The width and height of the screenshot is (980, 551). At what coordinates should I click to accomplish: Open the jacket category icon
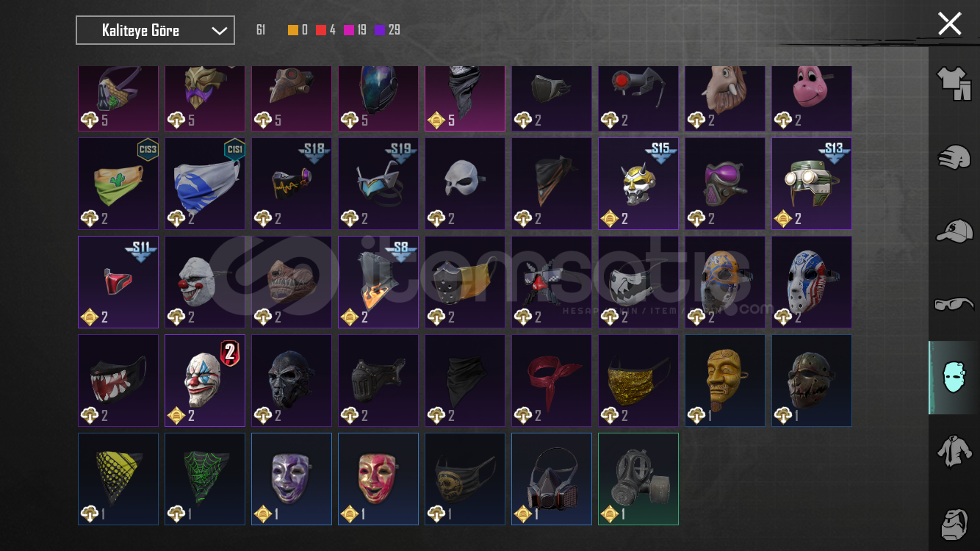(954, 450)
